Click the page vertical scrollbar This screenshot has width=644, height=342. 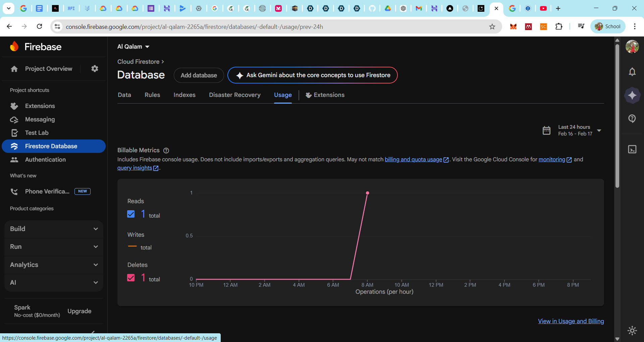point(617,116)
